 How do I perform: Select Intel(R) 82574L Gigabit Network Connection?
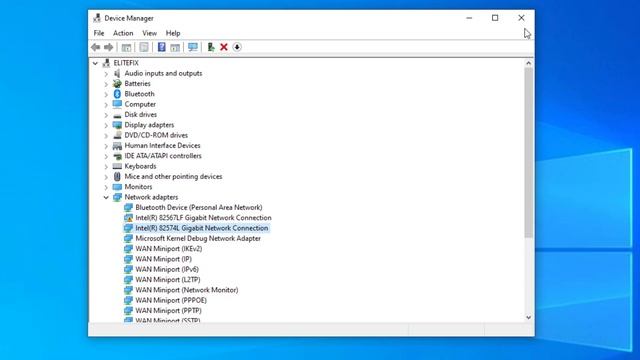(x=202, y=228)
